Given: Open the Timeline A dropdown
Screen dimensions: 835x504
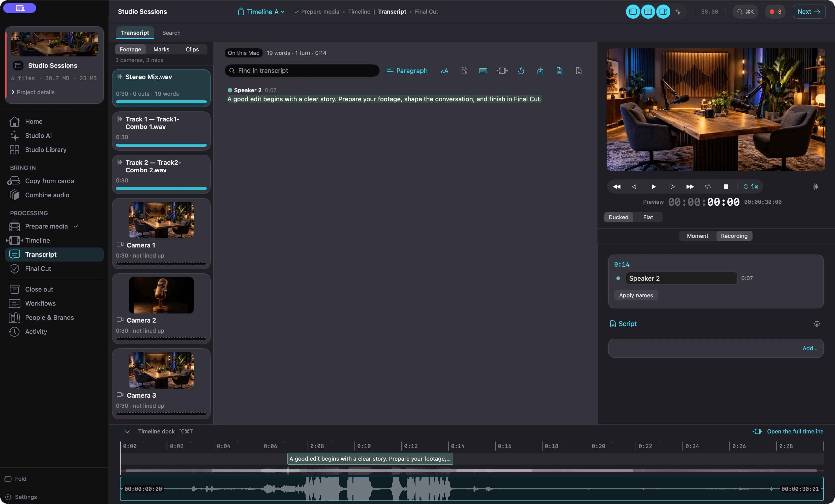Looking at the screenshot, I should (261, 12).
